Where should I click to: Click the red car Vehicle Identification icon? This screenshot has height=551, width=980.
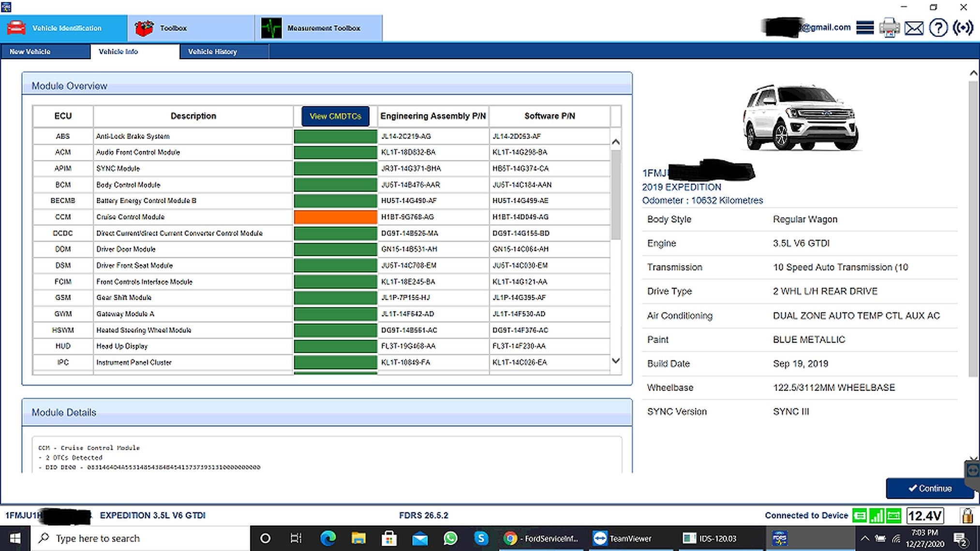coord(16,28)
